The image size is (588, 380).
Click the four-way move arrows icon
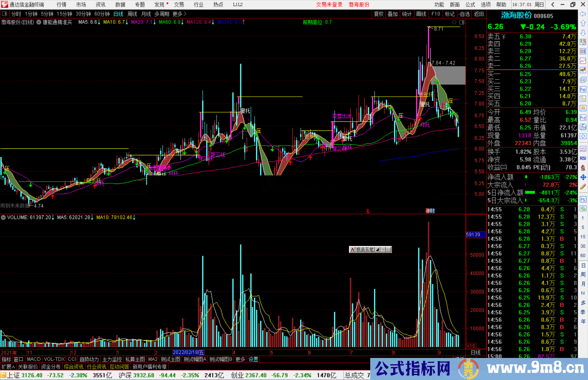[x=583, y=177]
